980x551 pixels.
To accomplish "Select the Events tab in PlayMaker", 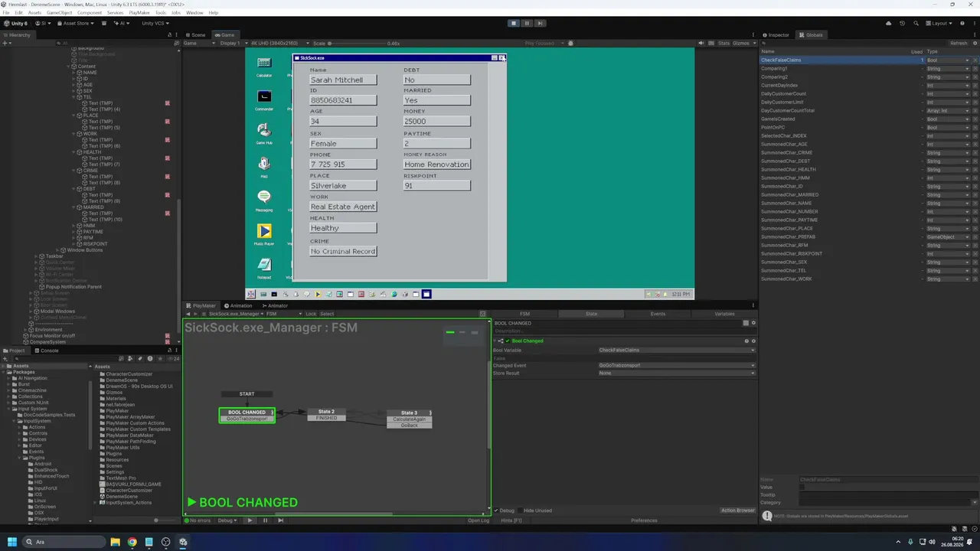I will tap(658, 314).
